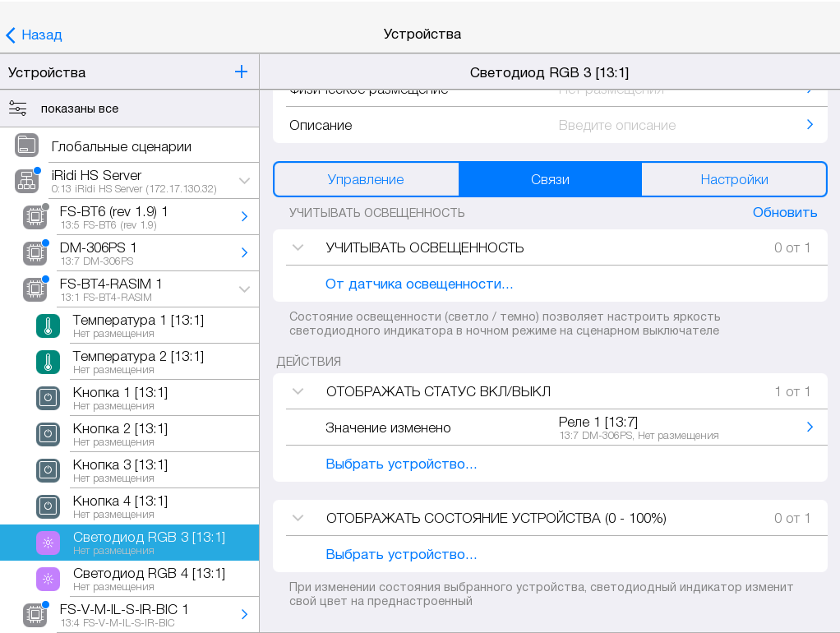Click the DM-306PS 1 chip icon
This screenshot has height=633, width=840.
click(x=35, y=253)
